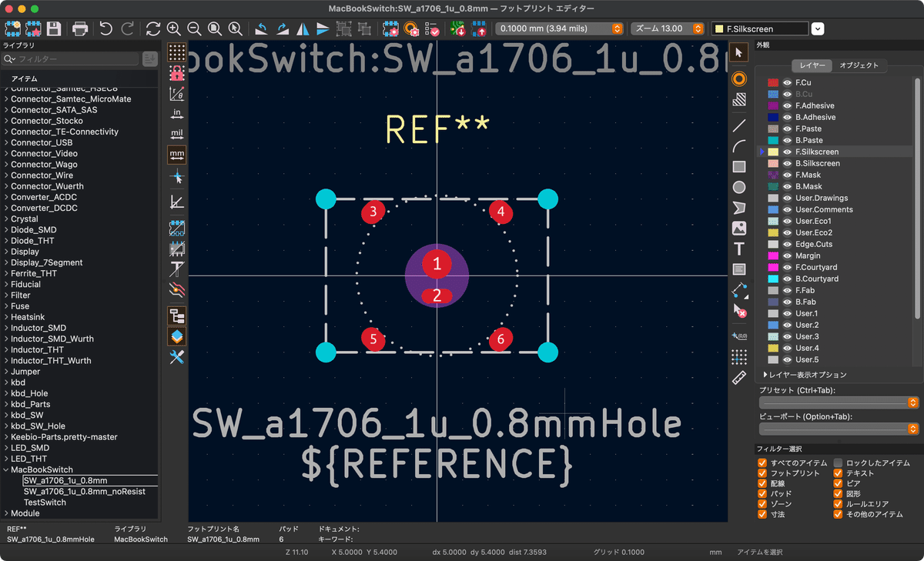Click the B.Paste color swatch

(773, 140)
